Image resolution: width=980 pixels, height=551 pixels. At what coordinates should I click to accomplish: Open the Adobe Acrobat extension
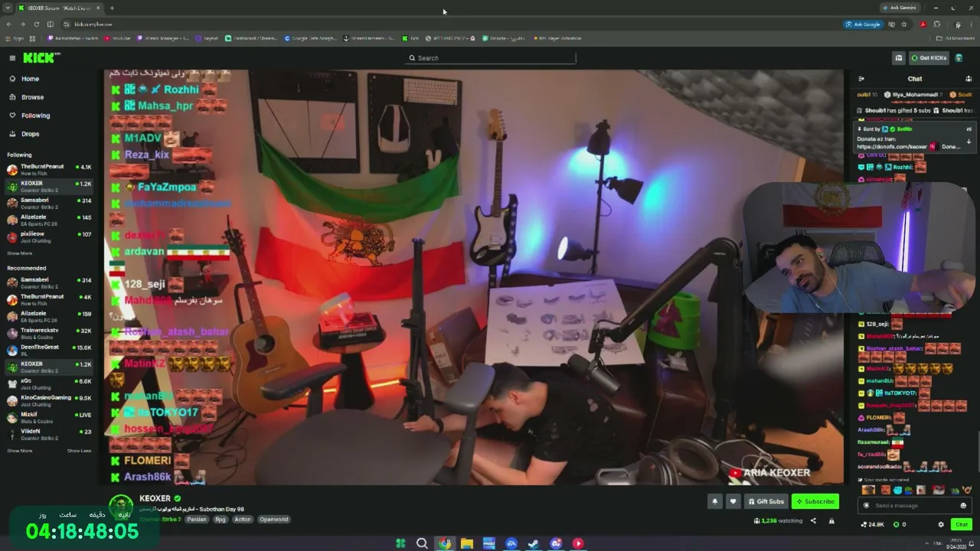tap(923, 24)
